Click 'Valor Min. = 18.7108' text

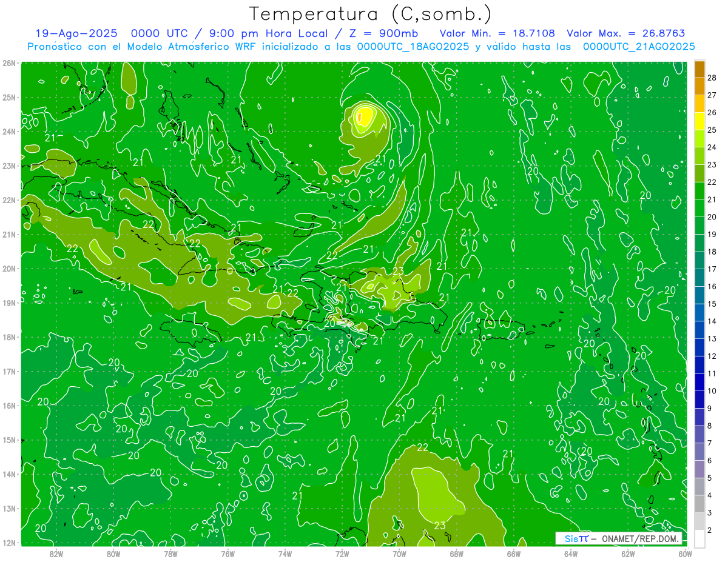tap(497, 33)
